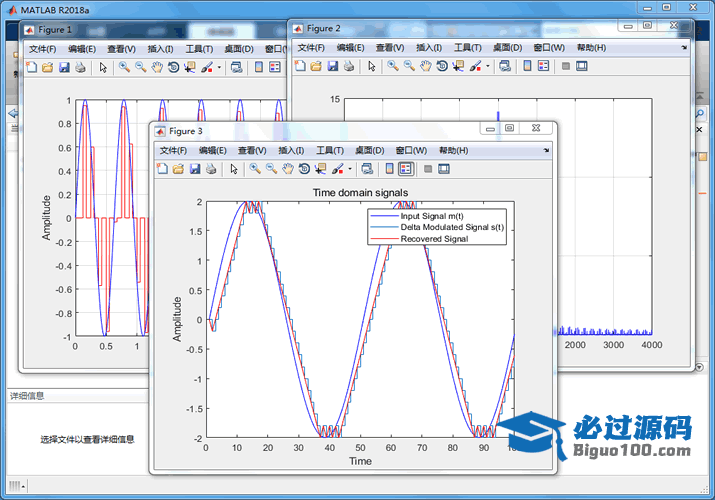
Task: Click Link Plot icon in Figure 3
Action: click(x=367, y=169)
